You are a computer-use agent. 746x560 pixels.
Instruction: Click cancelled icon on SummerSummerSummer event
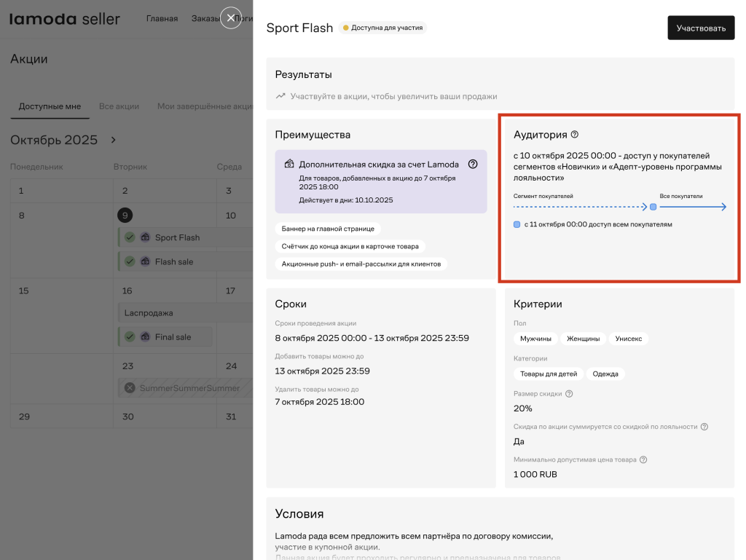[x=130, y=388]
